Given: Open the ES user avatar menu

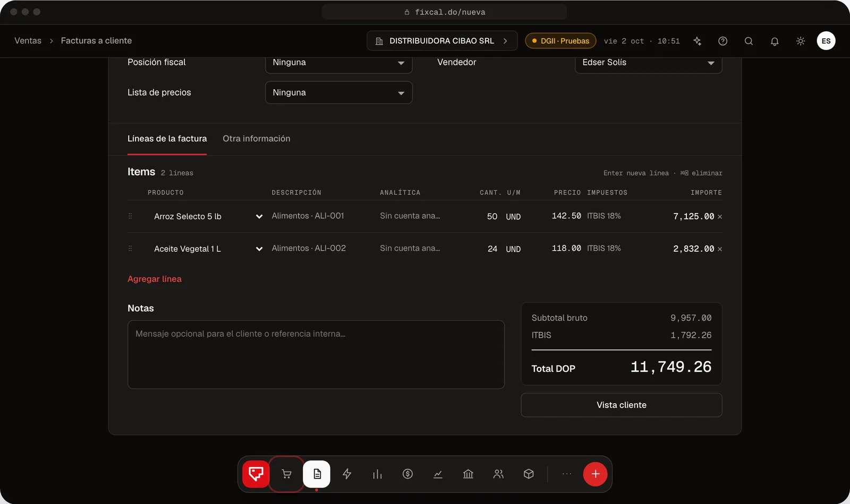Looking at the screenshot, I should pos(826,41).
